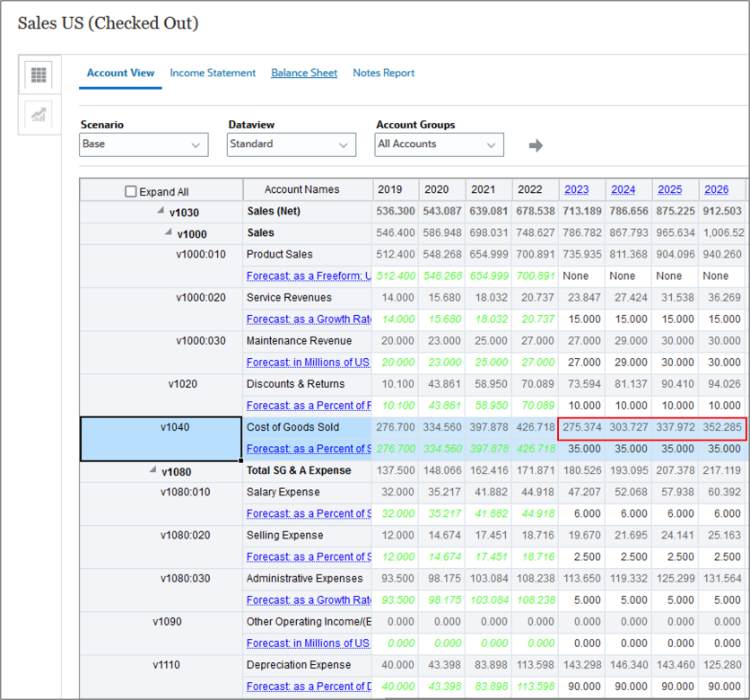750x700 pixels.
Task: Click the 2023 column header link
Action: coord(576,189)
